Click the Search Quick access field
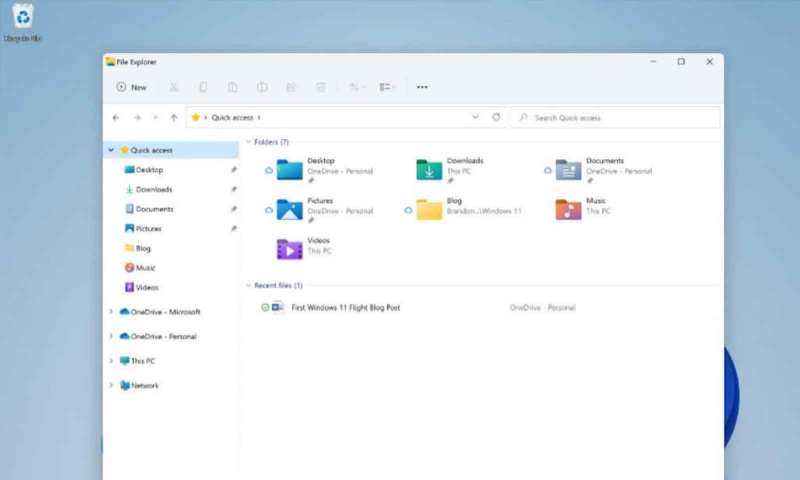This screenshot has width=800, height=480. click(x=616, y=118)
